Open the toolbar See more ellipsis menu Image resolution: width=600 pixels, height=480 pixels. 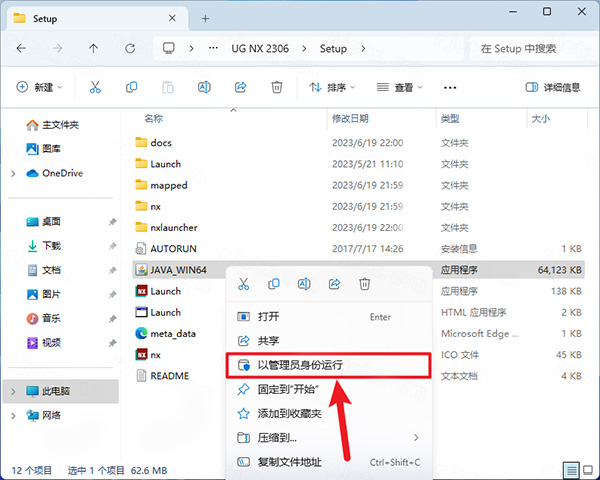[x=450, y=88]
